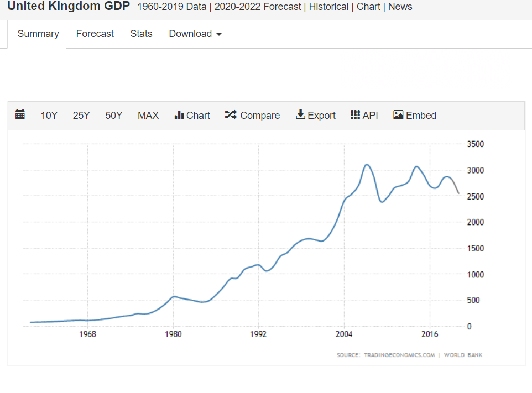Viewport: 532px width, 393px height.
Task: Click the Compare text label
Action: click(x=260, y=116)
